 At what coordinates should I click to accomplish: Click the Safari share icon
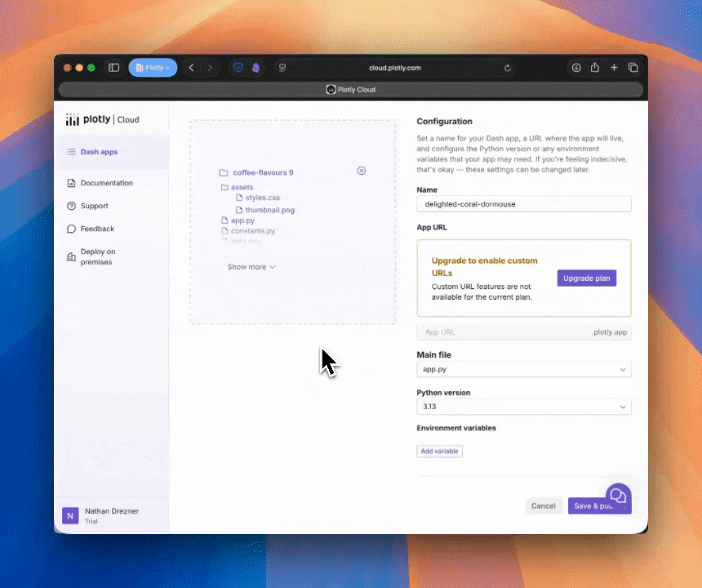[x=595, y=68]
